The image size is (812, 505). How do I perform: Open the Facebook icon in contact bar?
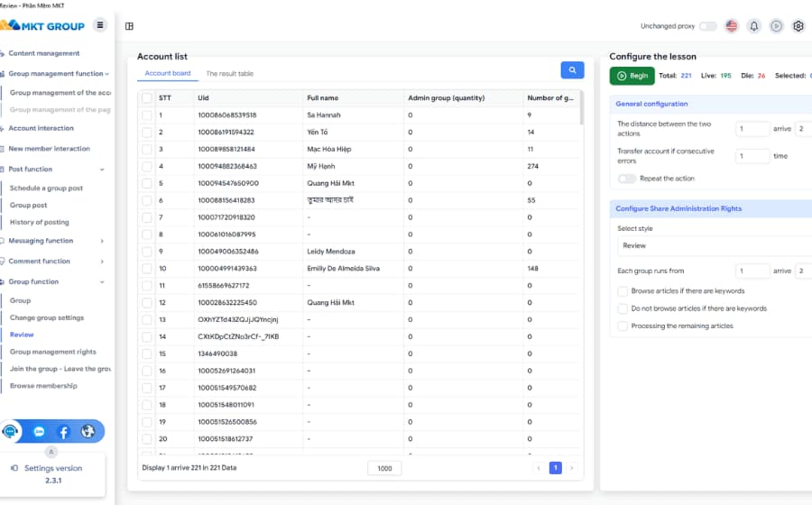[x=64, y=432]
